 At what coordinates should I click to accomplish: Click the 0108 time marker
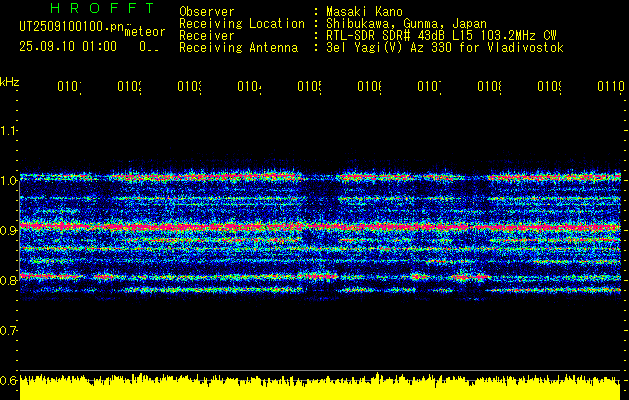[x=489, y=86]
